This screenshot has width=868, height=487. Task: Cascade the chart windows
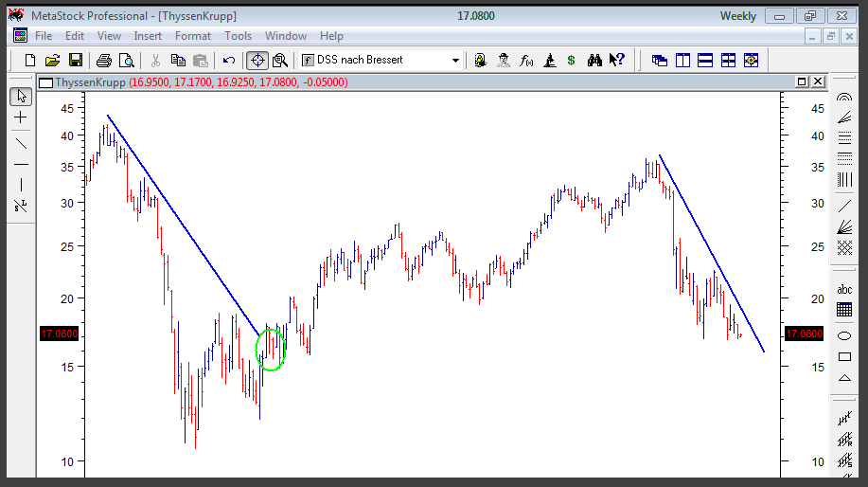(660, 61)
